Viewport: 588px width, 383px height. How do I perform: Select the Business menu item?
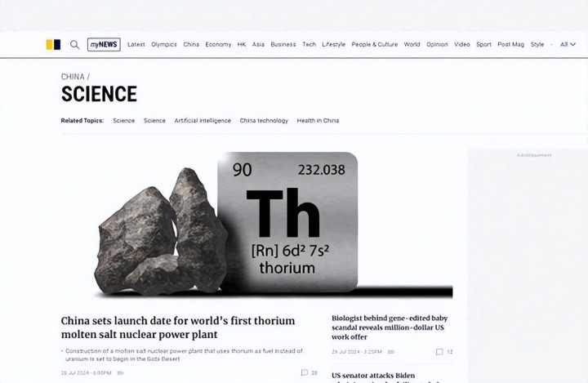pos(283,44)
